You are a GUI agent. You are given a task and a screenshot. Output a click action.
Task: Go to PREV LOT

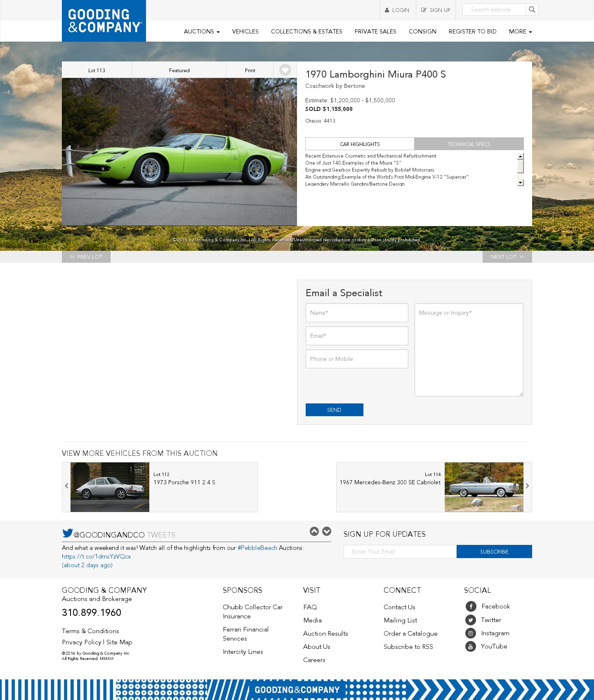click(x=86, y=257)
